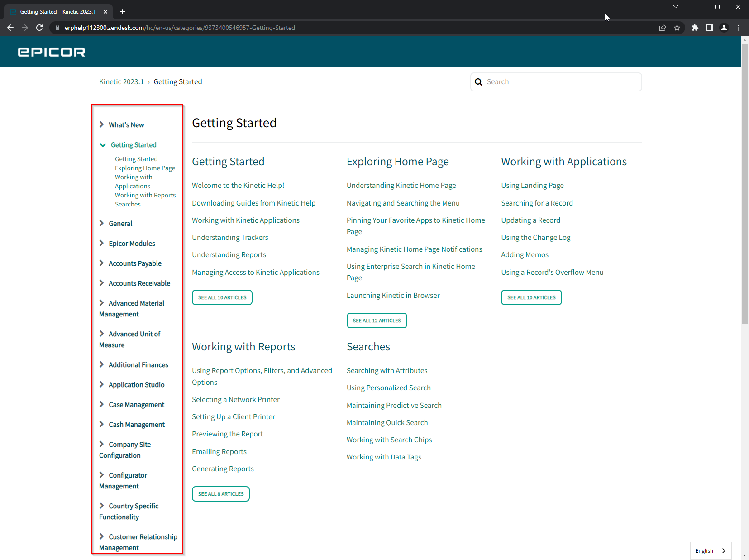Close the Getting Started browser tab
This screenshot has height=560, width=749.
[x=105, y=12]
